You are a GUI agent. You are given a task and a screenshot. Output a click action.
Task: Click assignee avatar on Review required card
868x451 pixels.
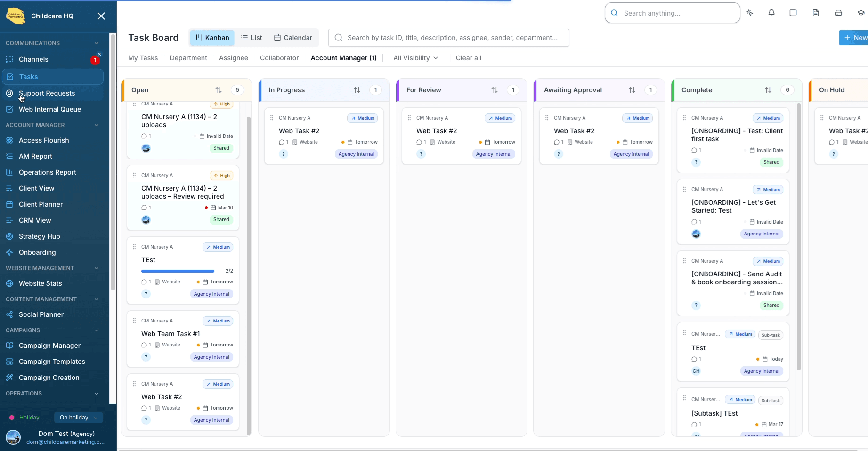(146, 220)
